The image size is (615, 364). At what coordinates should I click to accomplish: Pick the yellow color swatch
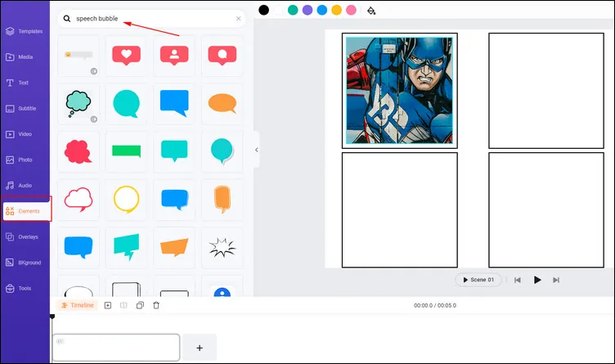336,10
